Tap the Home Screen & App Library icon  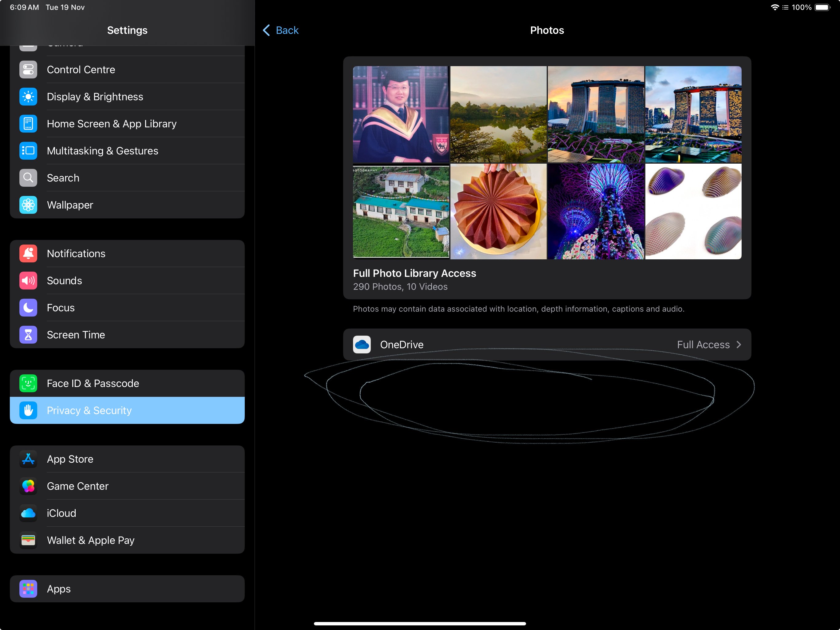coord(28,124)
